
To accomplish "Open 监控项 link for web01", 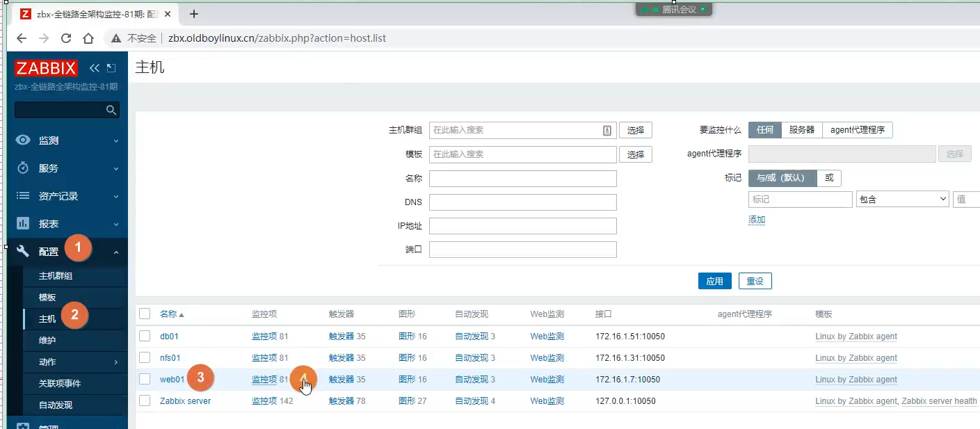I will [x=264, y=380].
